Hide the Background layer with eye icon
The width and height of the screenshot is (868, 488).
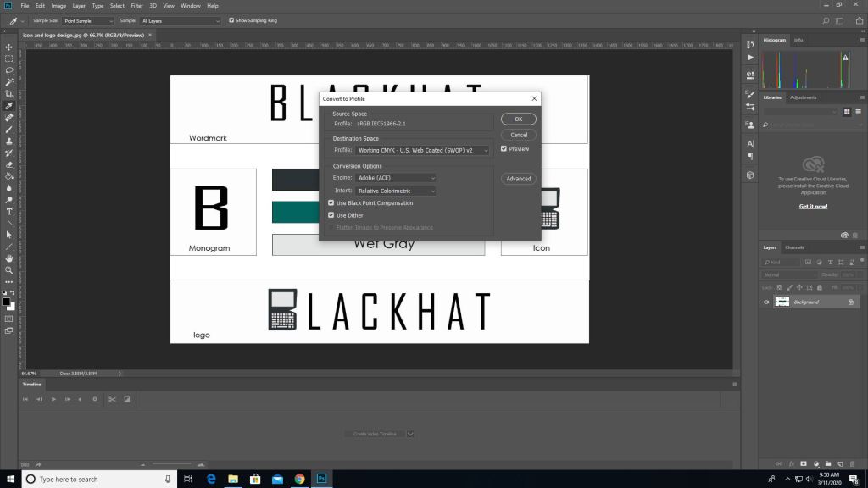pyautogui.click(x=766, y=302)
